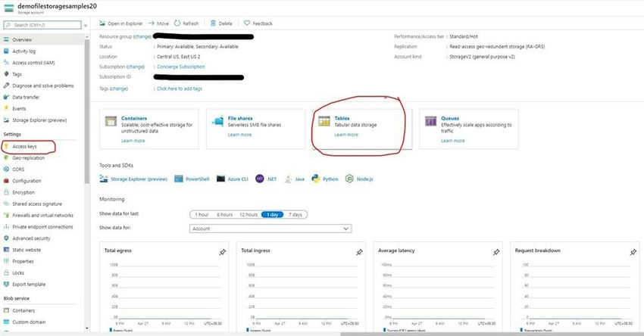Screen dimensions: 644x336
Task: Click the Static website icon
Action: [6, 250]
